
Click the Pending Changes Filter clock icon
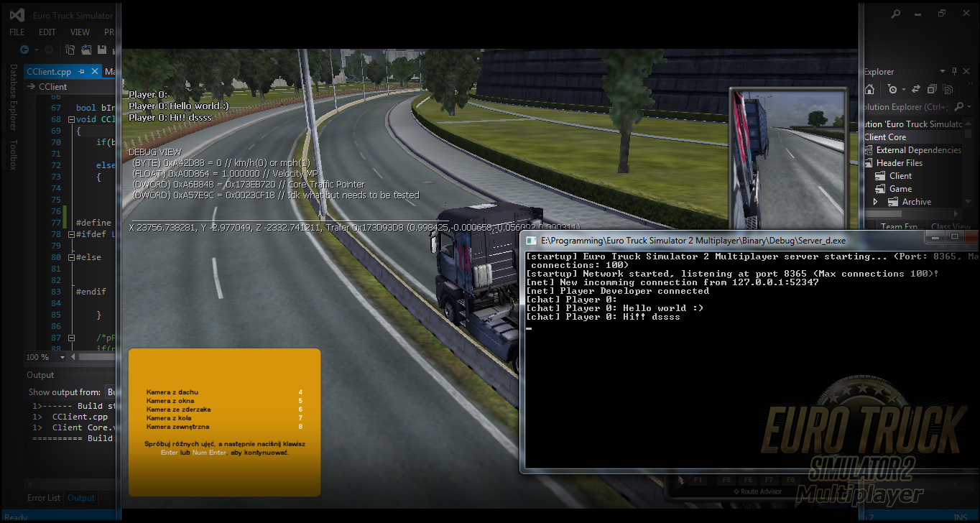pos(892,89)
